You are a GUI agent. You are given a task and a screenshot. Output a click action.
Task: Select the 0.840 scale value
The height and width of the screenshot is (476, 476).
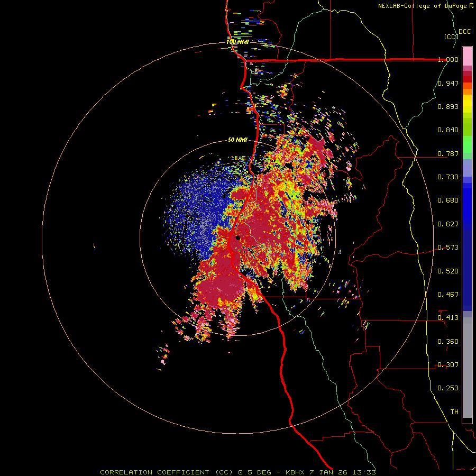tap(448, 130)
